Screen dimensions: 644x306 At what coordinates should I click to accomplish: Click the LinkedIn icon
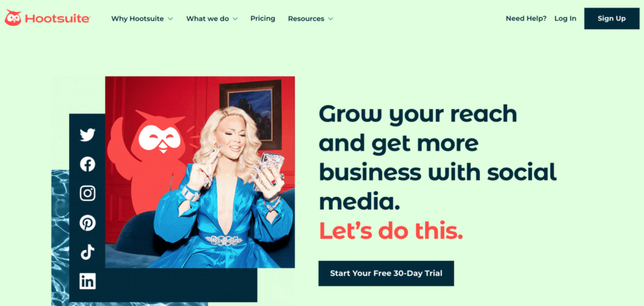click(87, 281)
